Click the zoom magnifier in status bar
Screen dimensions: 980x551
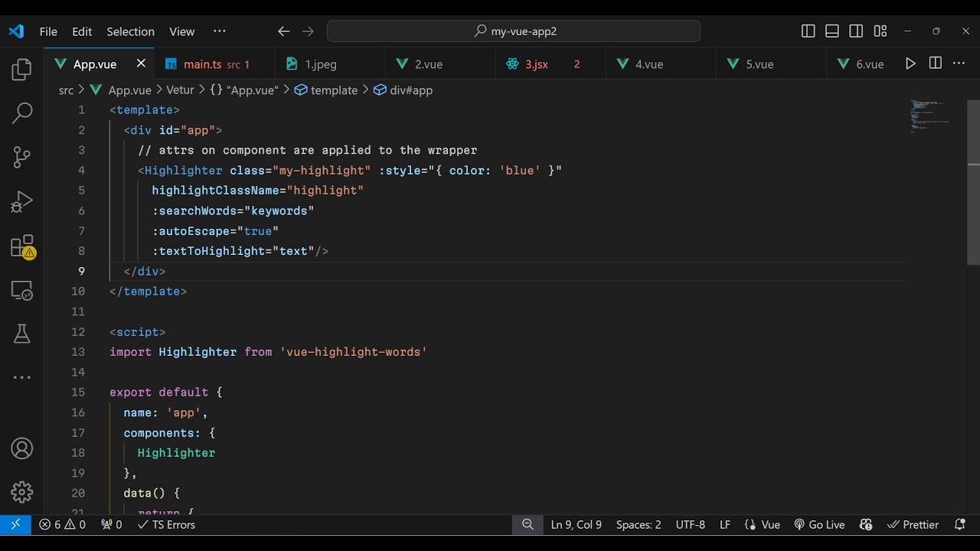pos(528,524)
